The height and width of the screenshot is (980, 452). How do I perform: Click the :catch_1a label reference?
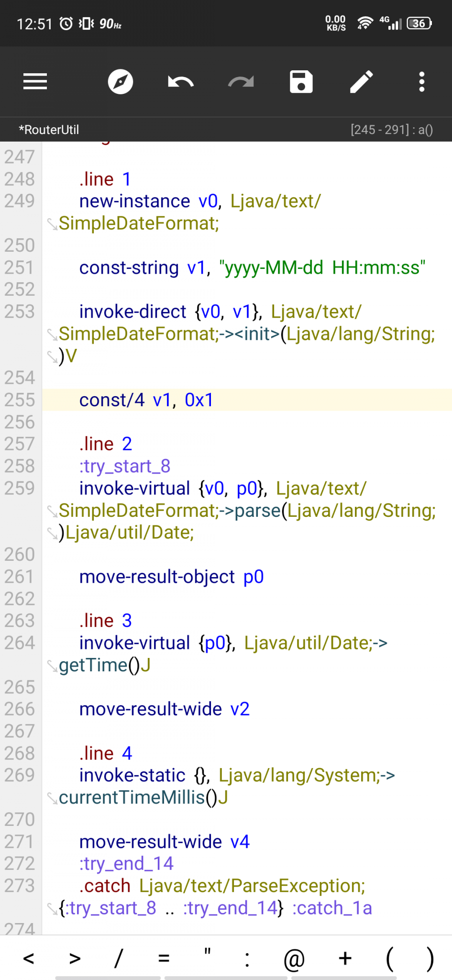point(332,908)
